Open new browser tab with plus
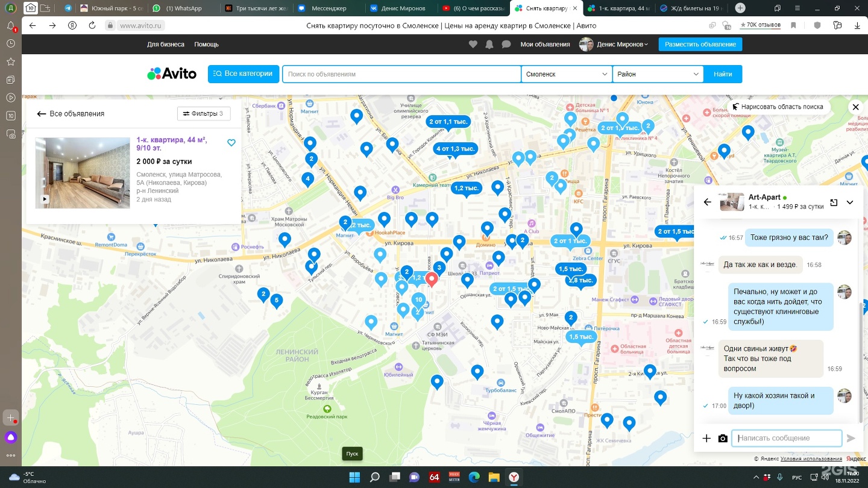Image resolution: width=868 pixels, height=488 pixels. click(740, 8)
